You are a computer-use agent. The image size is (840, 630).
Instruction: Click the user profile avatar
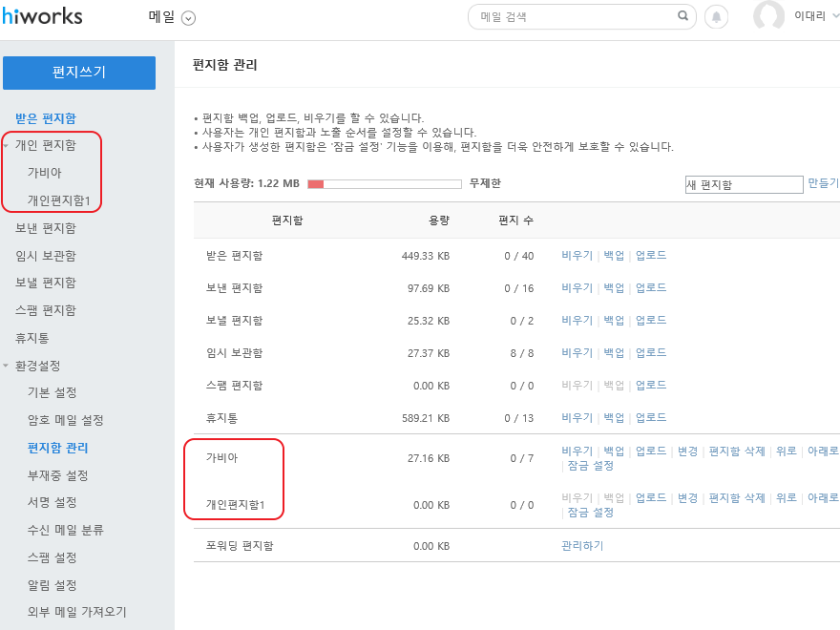click(768, 15)
